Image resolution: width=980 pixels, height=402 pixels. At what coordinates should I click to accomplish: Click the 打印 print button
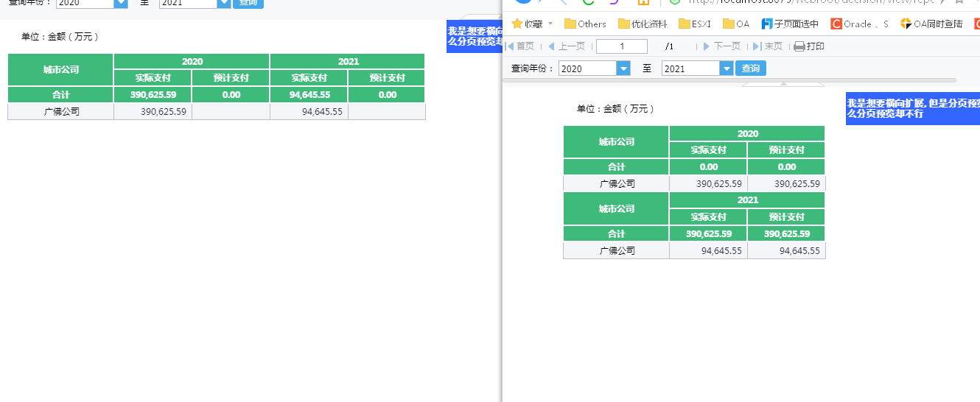click(x=809, y=46)
